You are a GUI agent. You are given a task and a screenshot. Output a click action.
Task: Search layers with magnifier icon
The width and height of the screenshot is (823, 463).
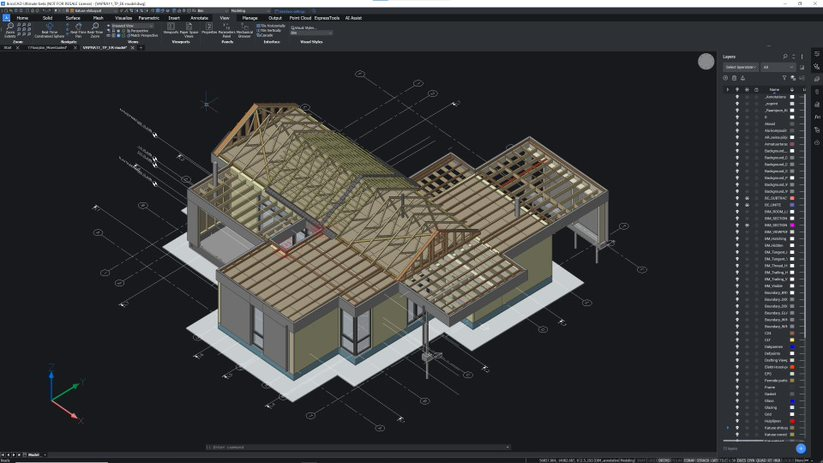point(785,57)
